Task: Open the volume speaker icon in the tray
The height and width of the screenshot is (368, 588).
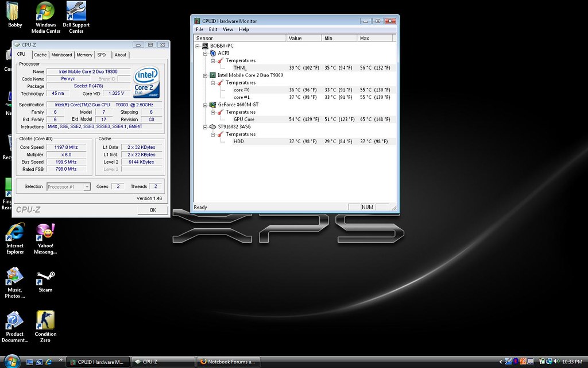Action: [x=556, y=362]
